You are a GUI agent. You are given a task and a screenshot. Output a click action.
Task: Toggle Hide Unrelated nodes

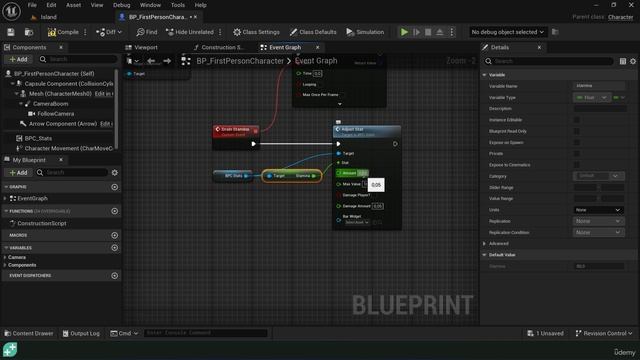pos(190,32)
